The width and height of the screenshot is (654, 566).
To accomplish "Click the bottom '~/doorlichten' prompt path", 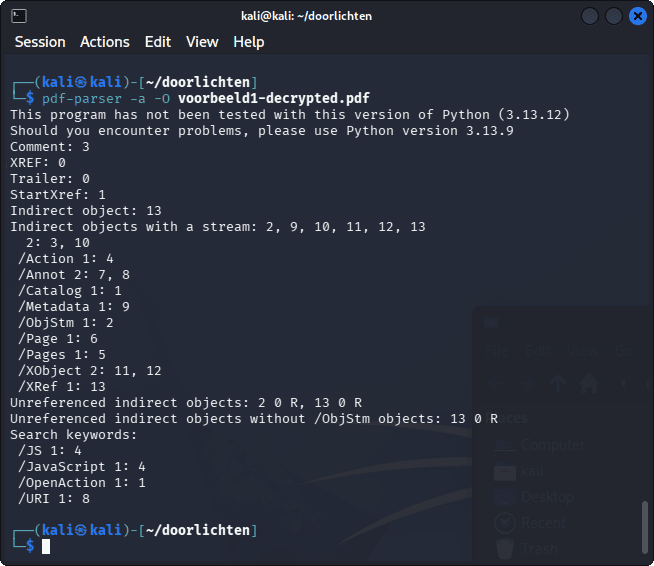I will (198, 530).
